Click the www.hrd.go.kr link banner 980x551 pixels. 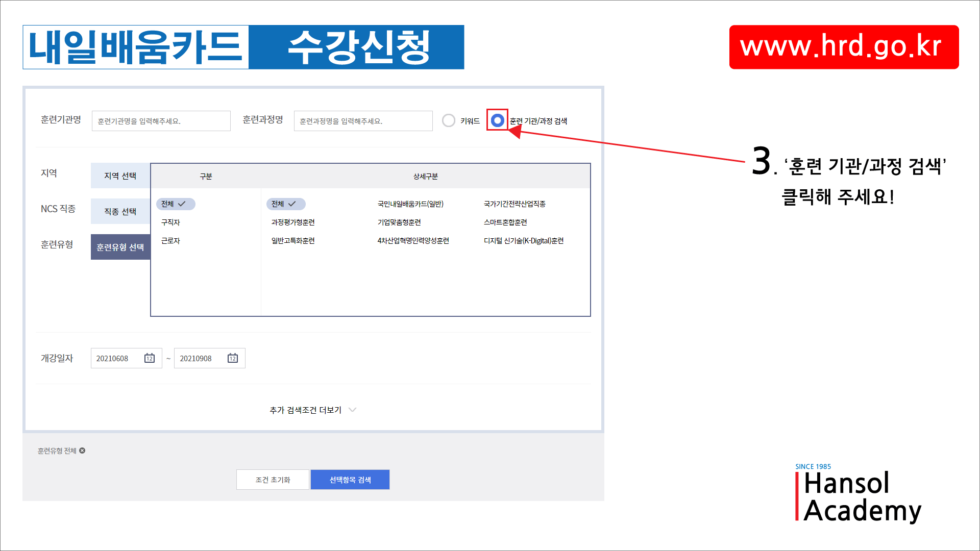pyautogui.click(x=844, y=47)
